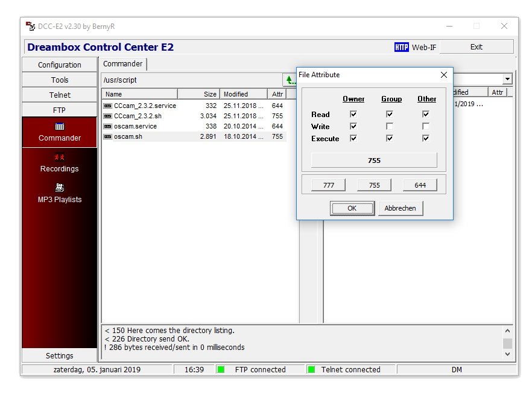Image resolution: width=532 pixels, height=394 pixels.
Task: Open the FTP section
Action: point(59,110)
